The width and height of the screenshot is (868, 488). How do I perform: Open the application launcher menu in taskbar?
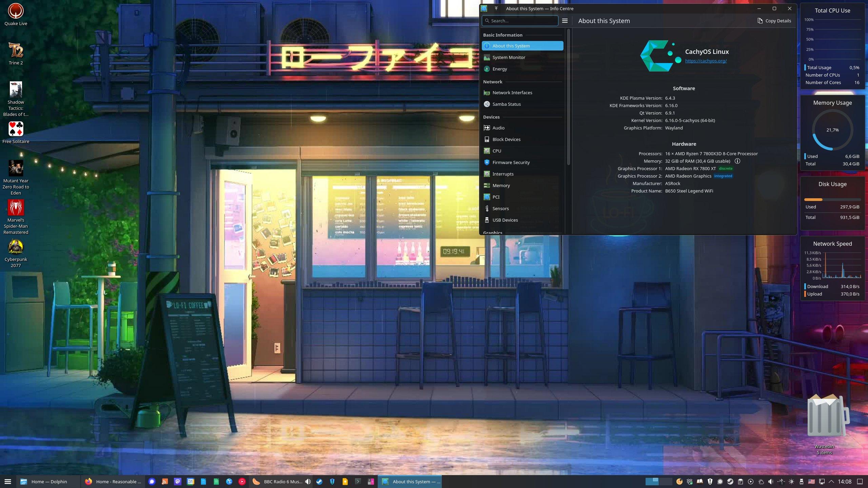pyautogui.click(x=8, y=482)
